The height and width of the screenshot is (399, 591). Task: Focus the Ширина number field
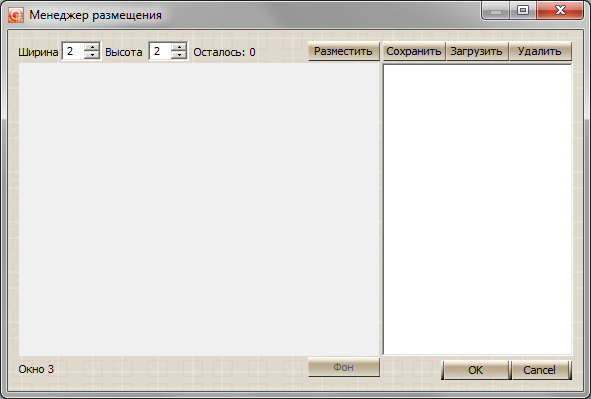pyautogui.click(x=74, y=51)
